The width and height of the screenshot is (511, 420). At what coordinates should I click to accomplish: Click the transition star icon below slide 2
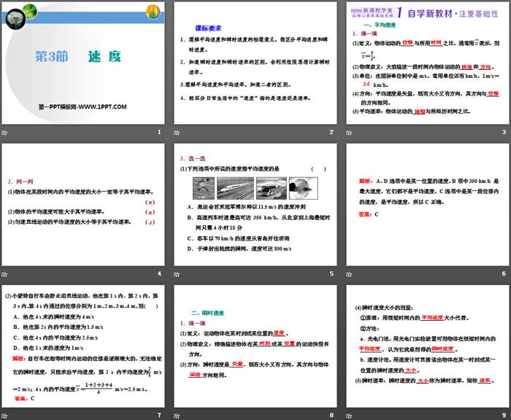coord(177,132)
